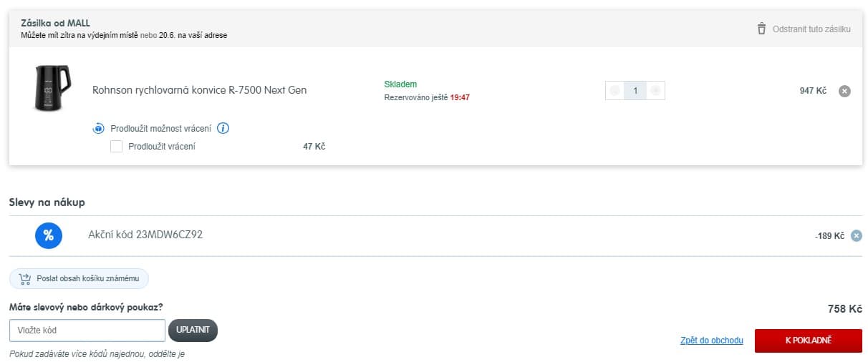868x362 pixels.
Task: Click the Odstranit tuto zásilku text
Action: pos(811,29)
